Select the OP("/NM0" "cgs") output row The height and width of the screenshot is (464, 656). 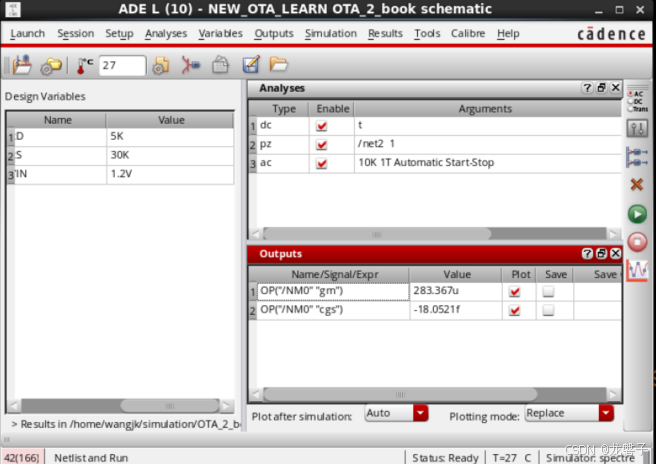pyautogui.click(x=333, y=310)
